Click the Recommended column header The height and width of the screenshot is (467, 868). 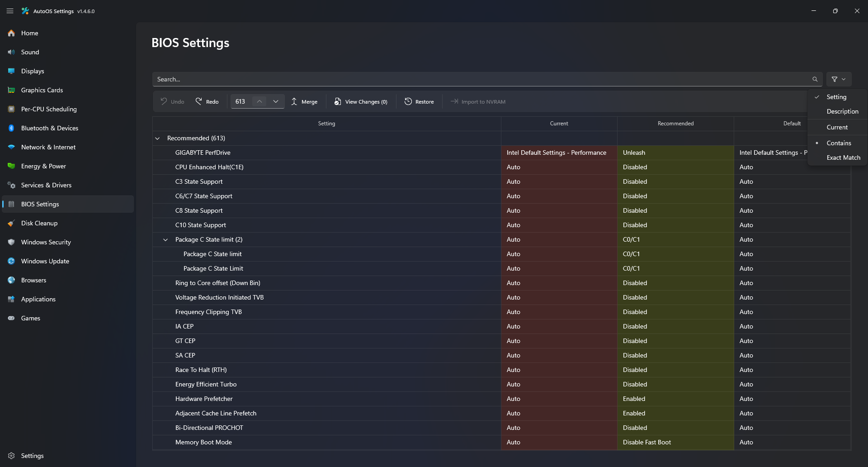(675, 124)
